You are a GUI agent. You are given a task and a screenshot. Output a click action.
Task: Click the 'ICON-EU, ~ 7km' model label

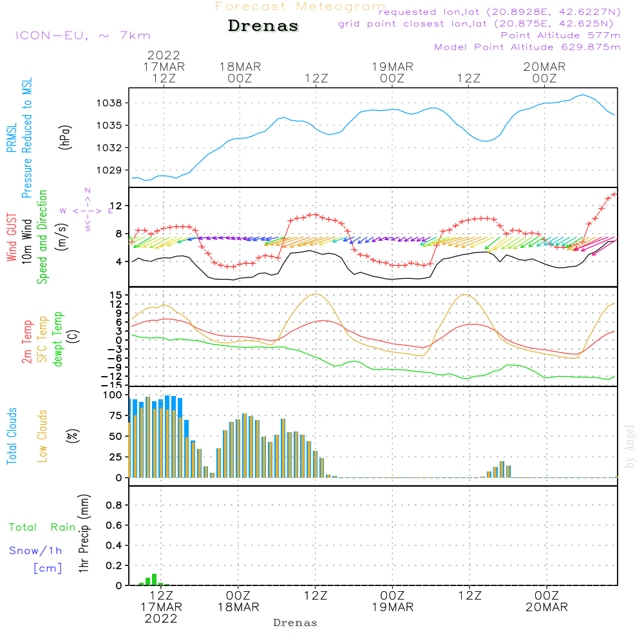point(83,35)
